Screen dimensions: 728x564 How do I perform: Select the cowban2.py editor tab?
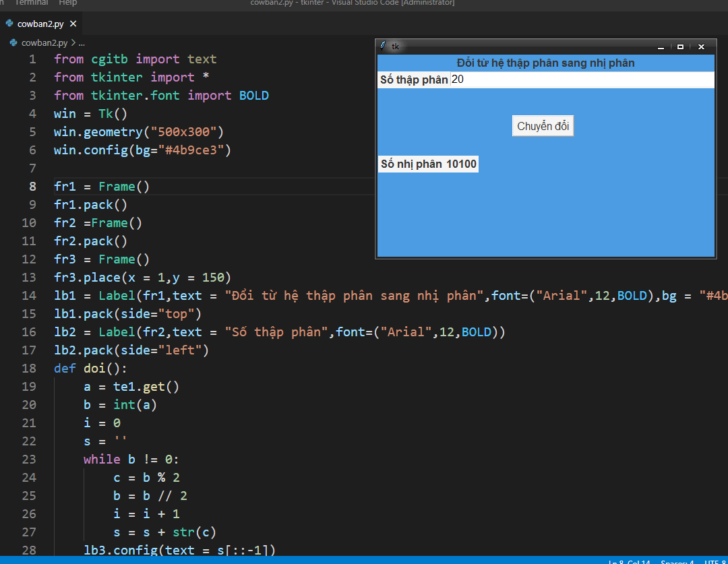40,24
